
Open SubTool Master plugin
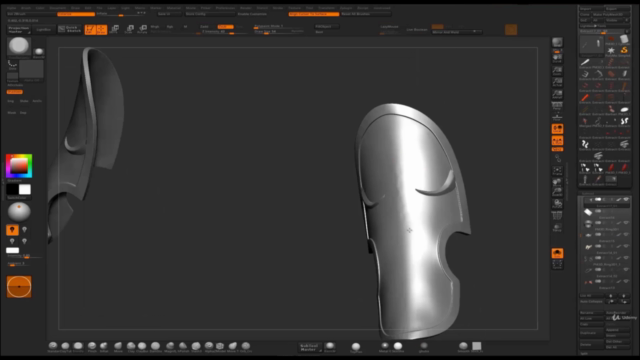309,347
